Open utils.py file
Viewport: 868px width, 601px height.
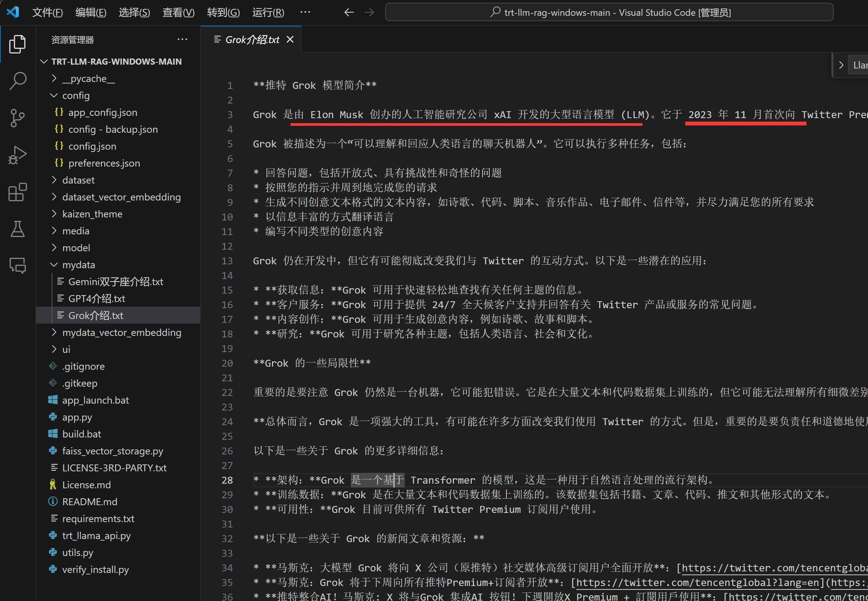118,553
